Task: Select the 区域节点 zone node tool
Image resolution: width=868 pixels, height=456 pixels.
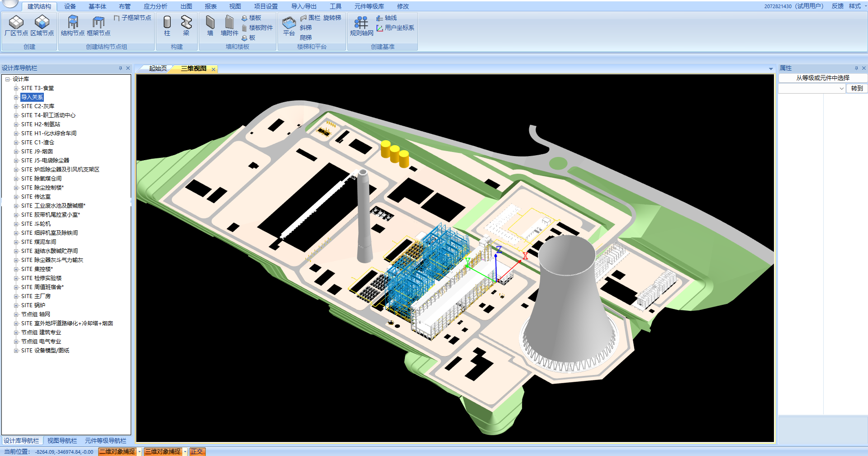Action: [x=42, y=23]
